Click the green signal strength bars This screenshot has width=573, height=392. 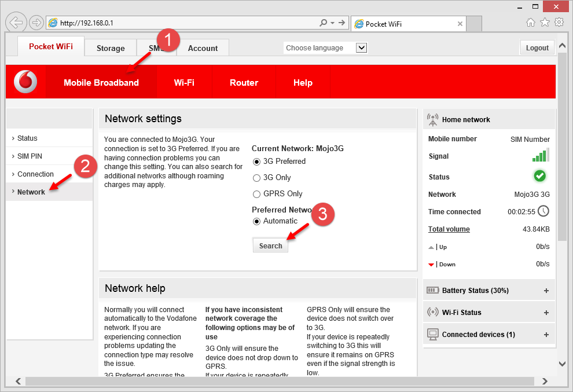pyautogui.click(x=540, y=155)
